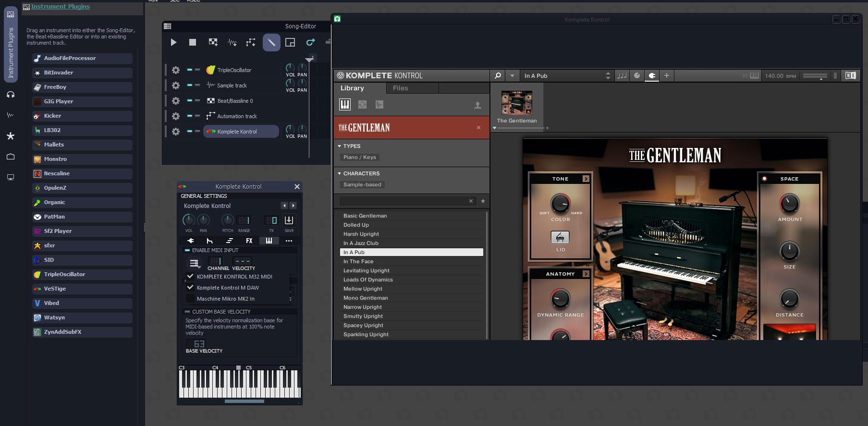Select the Monstro instrument plugin
Viewport: 868px width, 426px height.
coord(82,159)
